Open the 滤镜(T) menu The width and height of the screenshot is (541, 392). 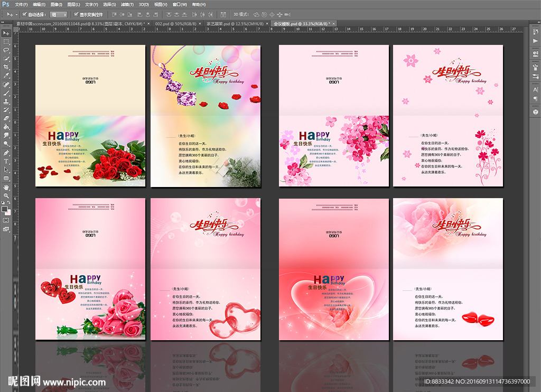pos(126,4)
